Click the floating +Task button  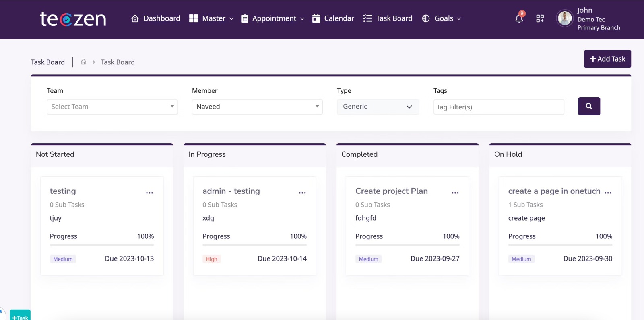coord(20,316)
